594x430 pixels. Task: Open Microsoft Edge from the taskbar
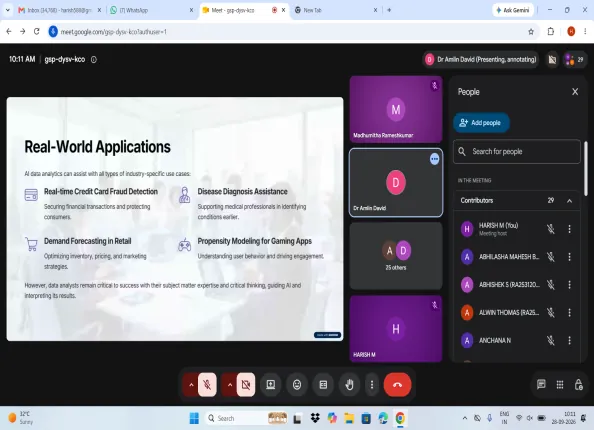coord(383,418)
